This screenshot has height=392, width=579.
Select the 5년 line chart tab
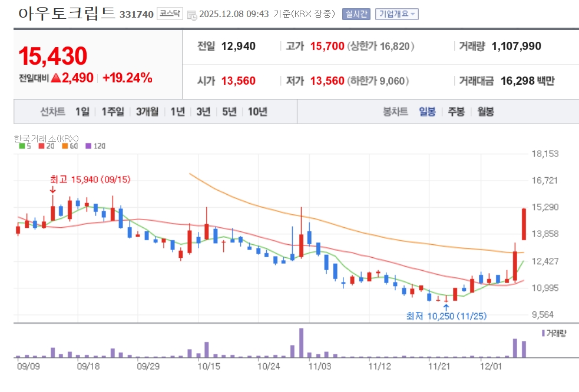click(x=229, y=111)
